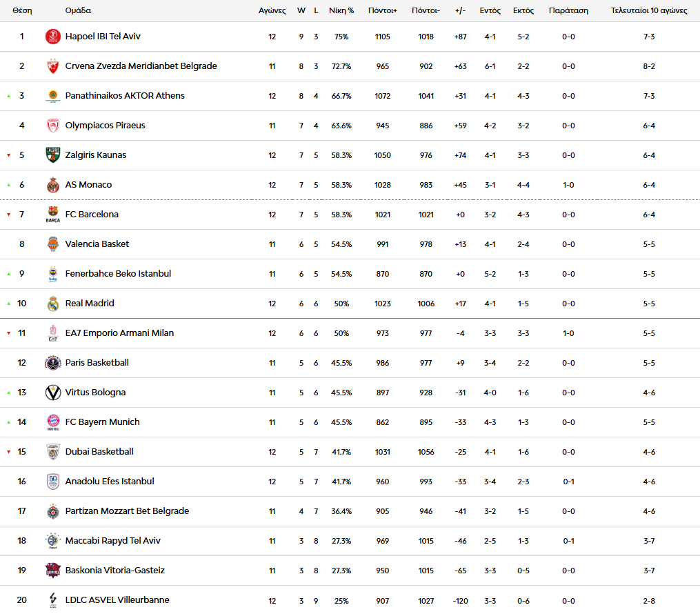
Task: Click the Virtus Bologna black V logo
Action: (x=53, y=393)
